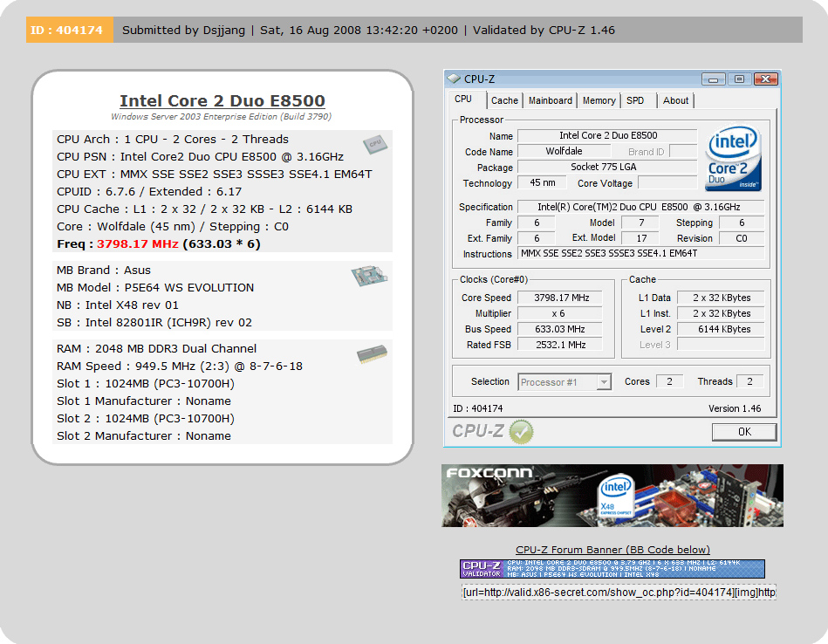
Task: Click the Revision field showing C0
Action: coord(742,238)
